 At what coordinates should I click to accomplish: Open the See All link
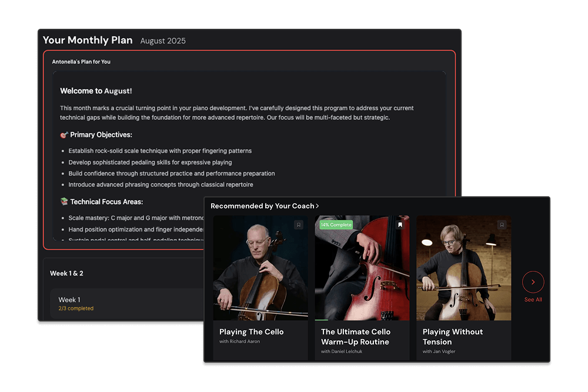click(533, 300)
